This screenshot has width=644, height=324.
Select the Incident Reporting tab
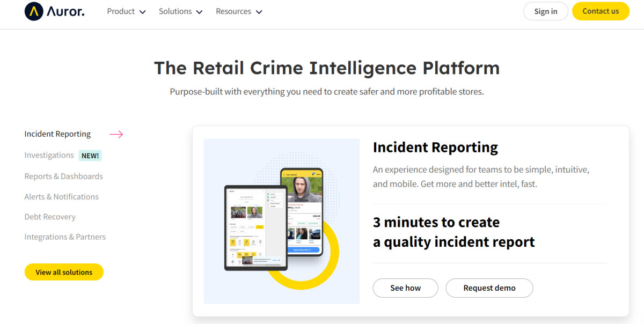point(57,134)
